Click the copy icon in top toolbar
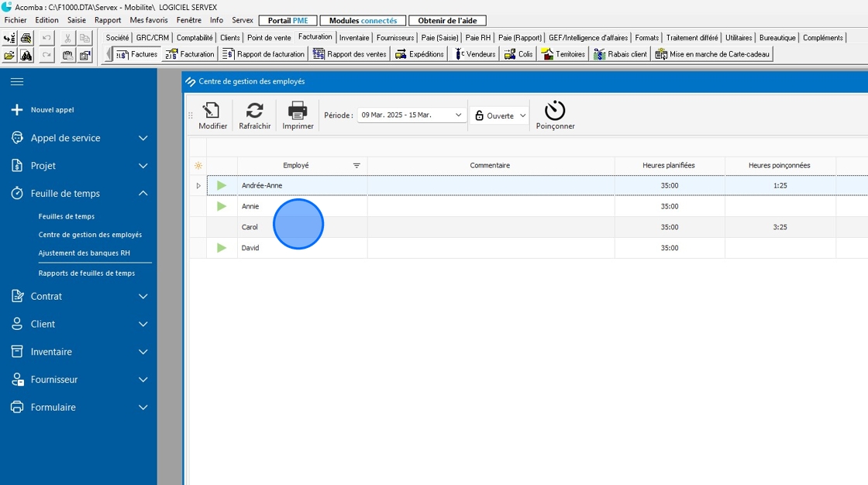 [x=84, y=38]
